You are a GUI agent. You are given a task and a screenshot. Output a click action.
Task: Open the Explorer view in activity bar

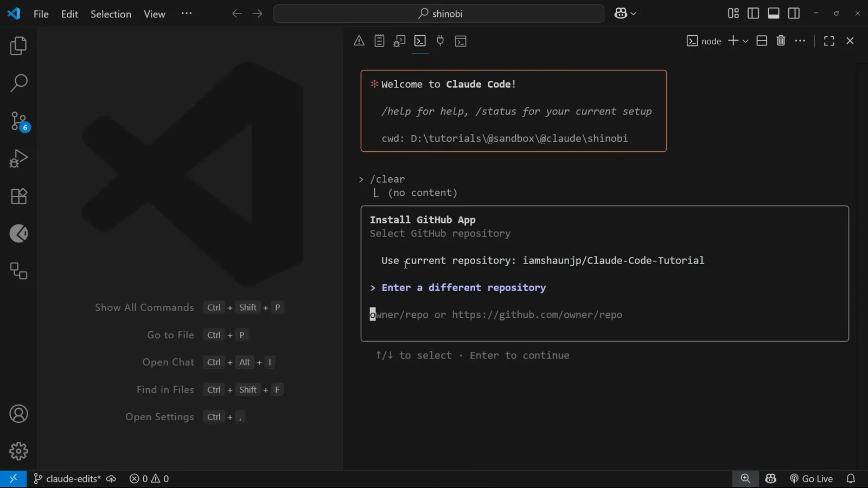point(18,46)
